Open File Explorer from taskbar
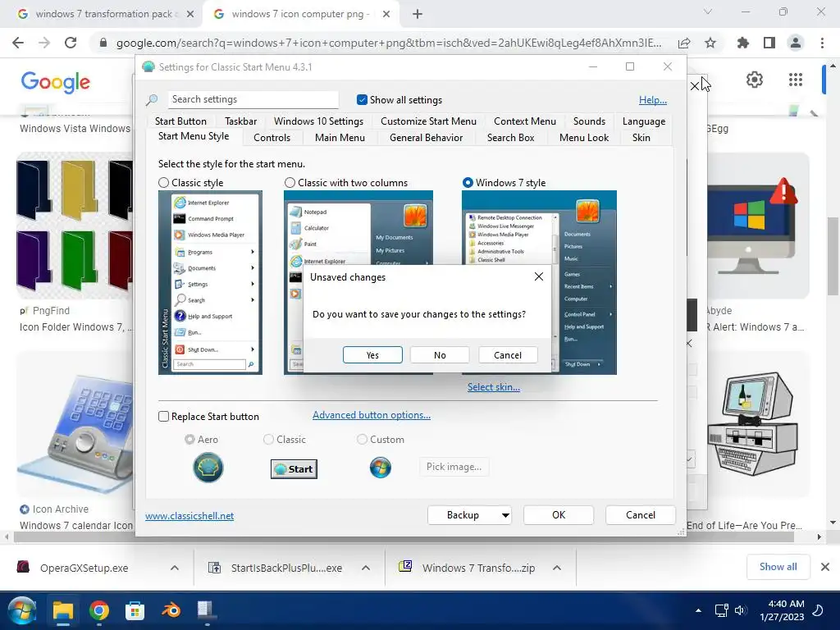This screenshot has height=630, width=840. [x=62, y=610]
